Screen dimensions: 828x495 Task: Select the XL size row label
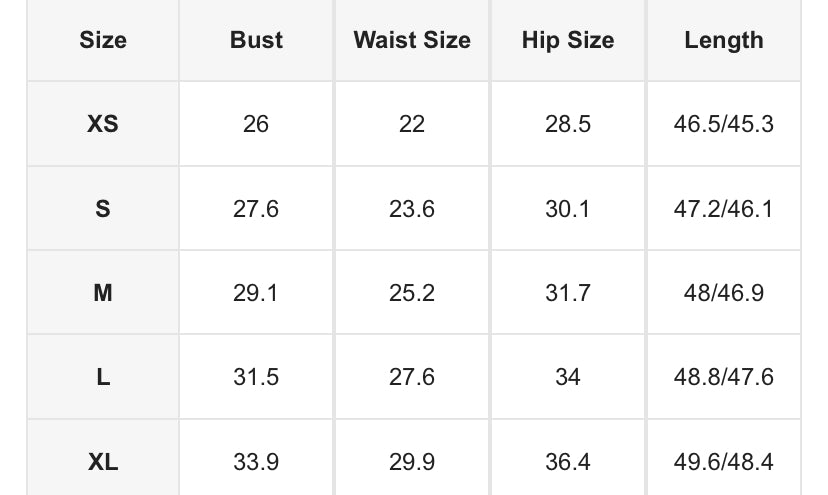pyautogui.click(x=103, y=461)
